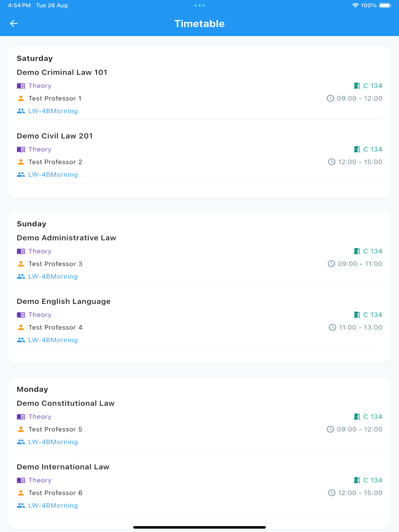Image resolution: width=399 pixels, height=532 pixels.
Task: Tap the three-dot multitasking indicator at top
Action: [x=199, y=5]
